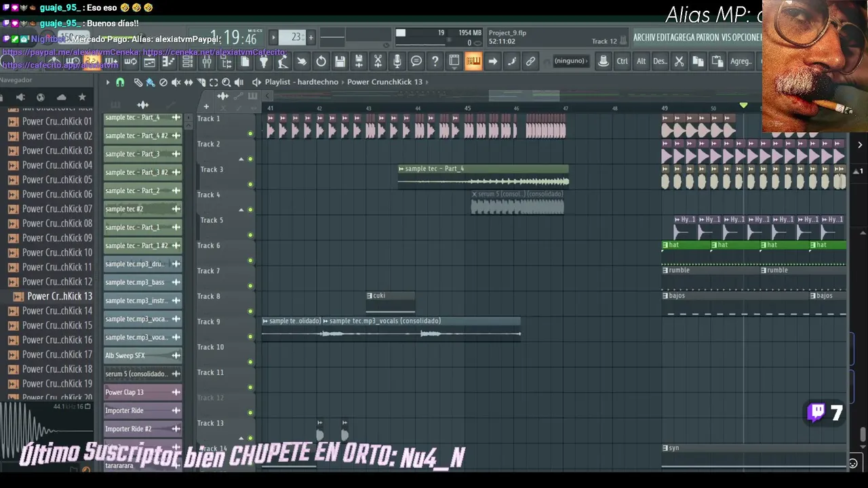Collapse the Track 4 group arrow

pos(241,210)
